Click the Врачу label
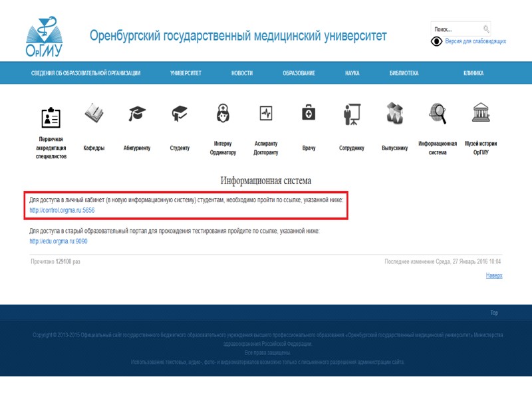The image size is (532, 399). point(309,148)
